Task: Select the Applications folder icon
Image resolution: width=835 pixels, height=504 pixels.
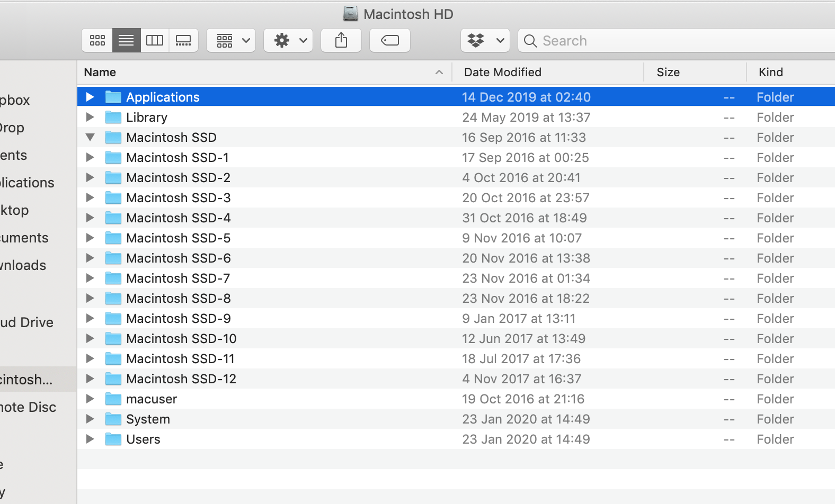Action: pos(113,97)
